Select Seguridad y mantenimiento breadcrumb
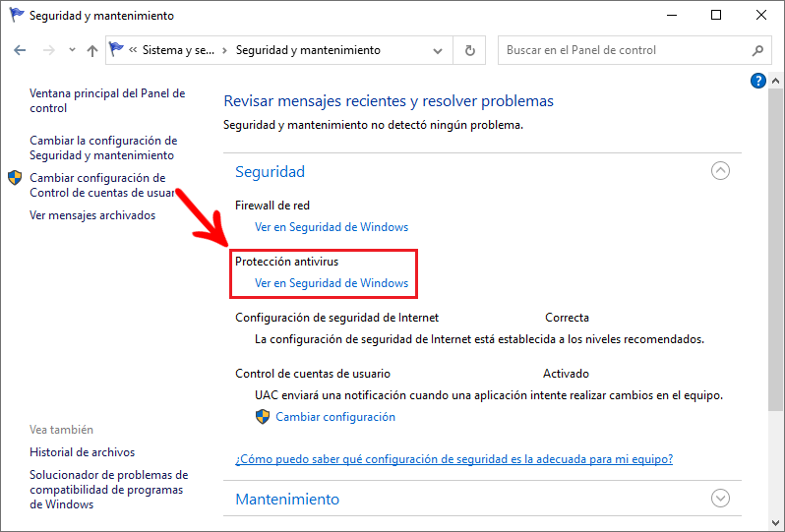The image size is (785, 532). click(x=308, y=50)
